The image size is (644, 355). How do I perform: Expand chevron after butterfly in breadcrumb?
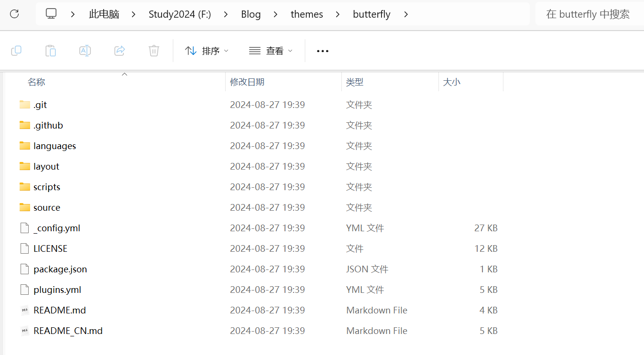click(x=406, y=14)
